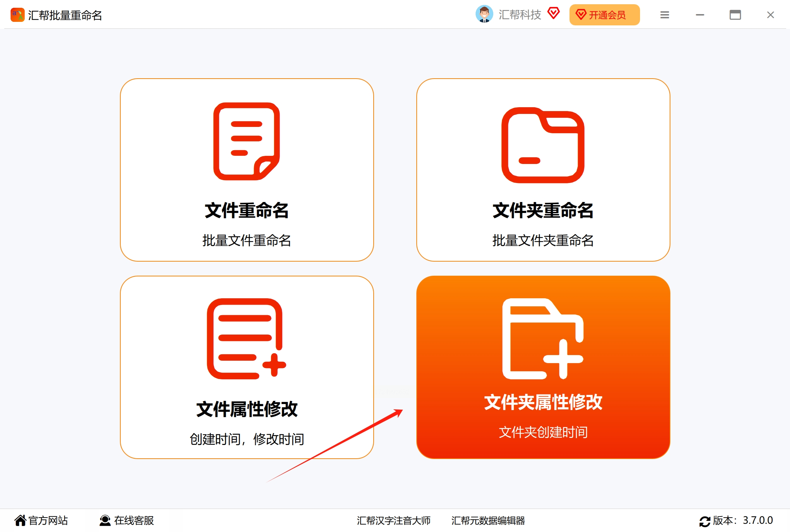Click the file attribute modify icon
Image resolution: width=790 pixels, height=532 pixels.
pyautogui.click(x=246, y=338)
